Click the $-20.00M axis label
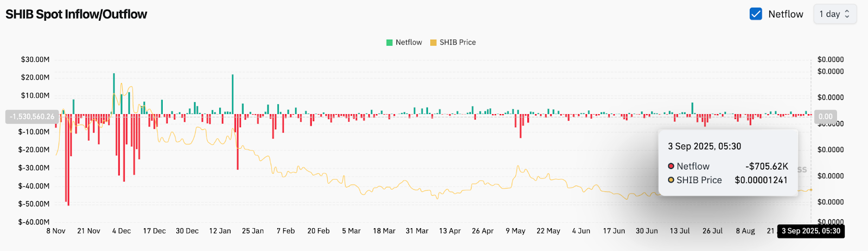 click(x=34, y=149)
